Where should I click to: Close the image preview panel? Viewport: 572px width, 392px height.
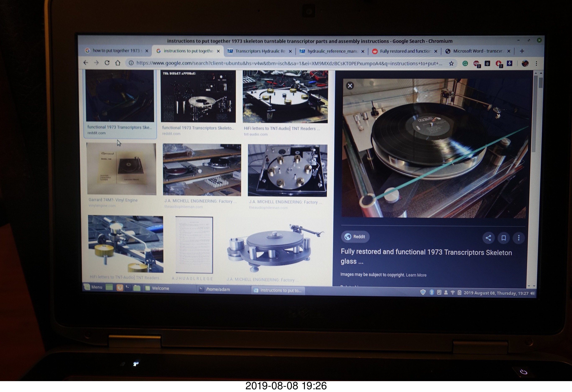click(350, 86)
